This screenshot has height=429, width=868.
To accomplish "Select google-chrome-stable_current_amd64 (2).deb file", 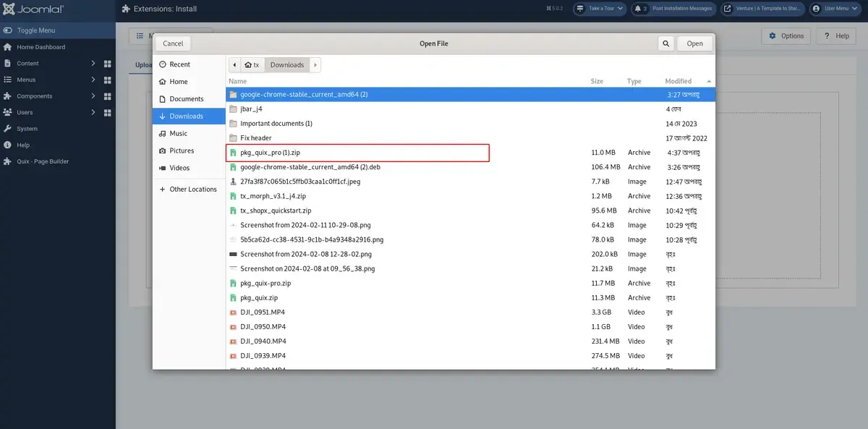I will [x=470, y=167].
